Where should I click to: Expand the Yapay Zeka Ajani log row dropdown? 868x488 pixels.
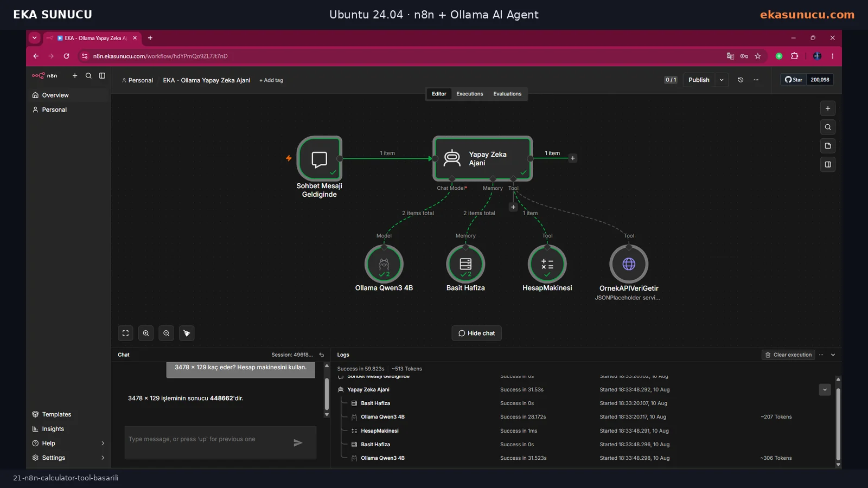pos(825,390)
